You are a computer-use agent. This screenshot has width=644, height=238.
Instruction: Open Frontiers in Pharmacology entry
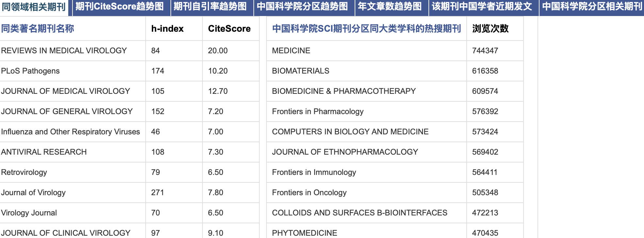(x=318, y=111)
